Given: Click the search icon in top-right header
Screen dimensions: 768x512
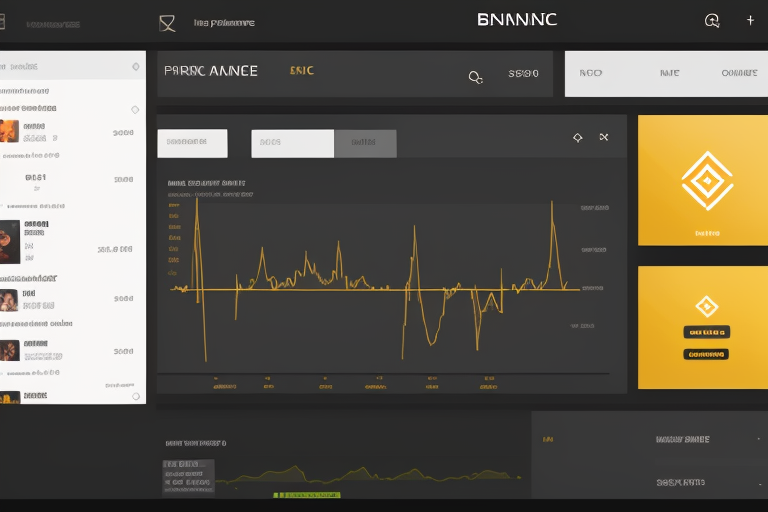Looking at the screenshot, I should click(x=712, y=20).
